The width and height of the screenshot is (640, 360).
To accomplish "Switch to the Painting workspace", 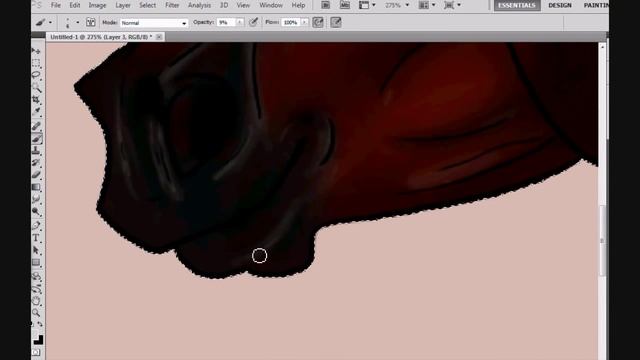I will (596, 5).
